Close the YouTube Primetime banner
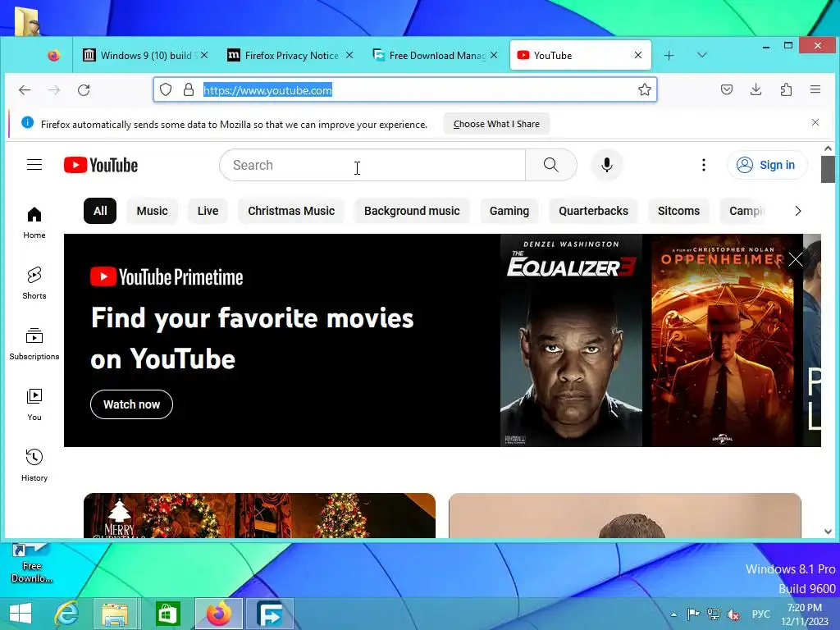The width and height of the screenshot is (840, 630). pyautogui.click(x=796, y=259)
